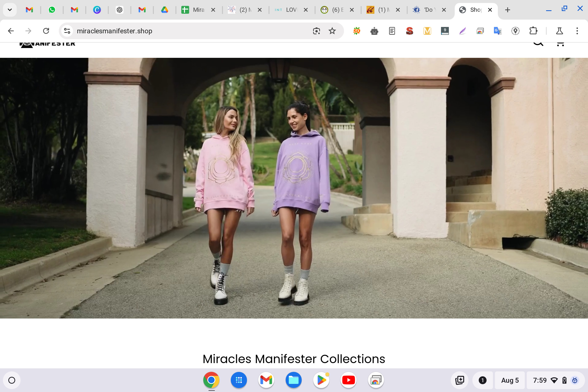The width and height of the screenshot is (588, 392).
Task: View site information for miraclesmanifester.shop
Action: click(67, 31)
